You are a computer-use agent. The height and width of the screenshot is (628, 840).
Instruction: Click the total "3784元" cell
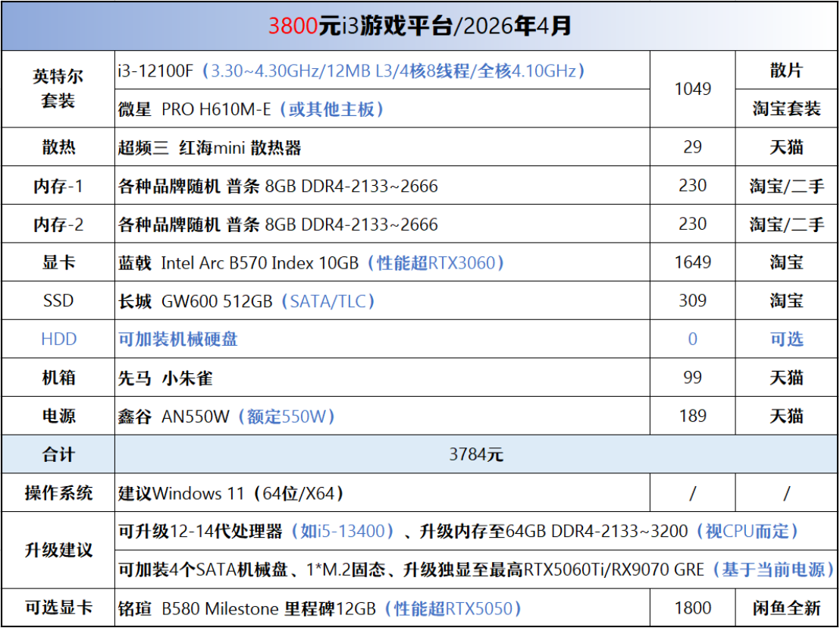pos(476,454)
